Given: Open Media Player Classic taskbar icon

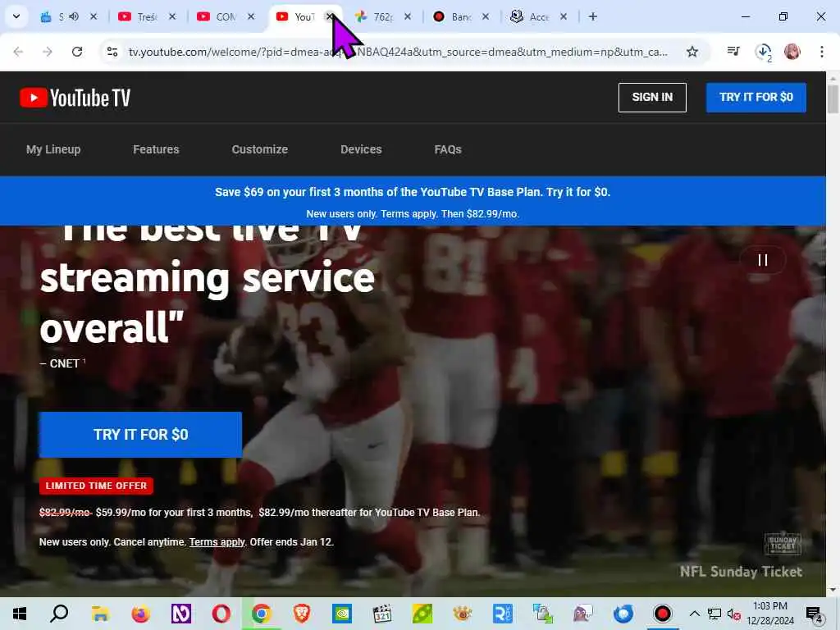Looking at the screenshot, I should tap(382, 614).
